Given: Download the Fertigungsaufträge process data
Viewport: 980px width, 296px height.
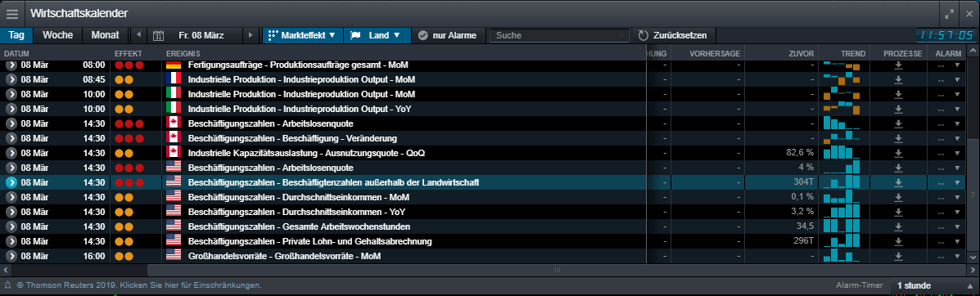Looking at the screenshot, I should click(x=898, y=65).
